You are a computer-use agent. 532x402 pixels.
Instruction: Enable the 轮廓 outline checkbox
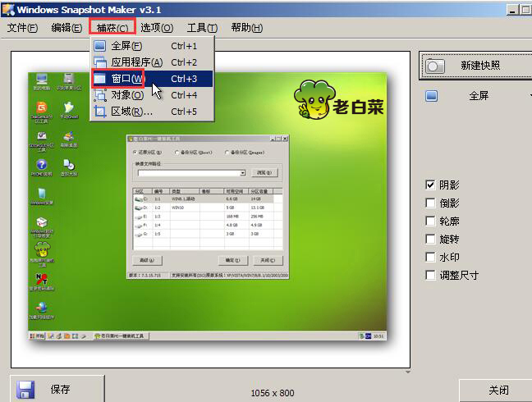click(x=430, y=221)
